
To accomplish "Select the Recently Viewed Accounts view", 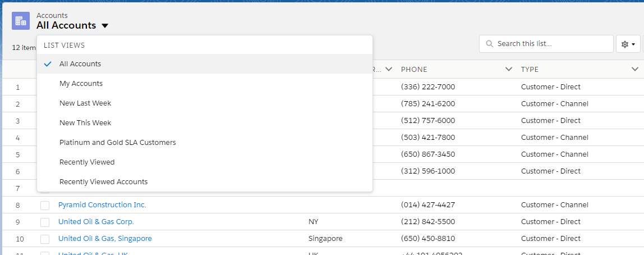I will coord(103,182).
